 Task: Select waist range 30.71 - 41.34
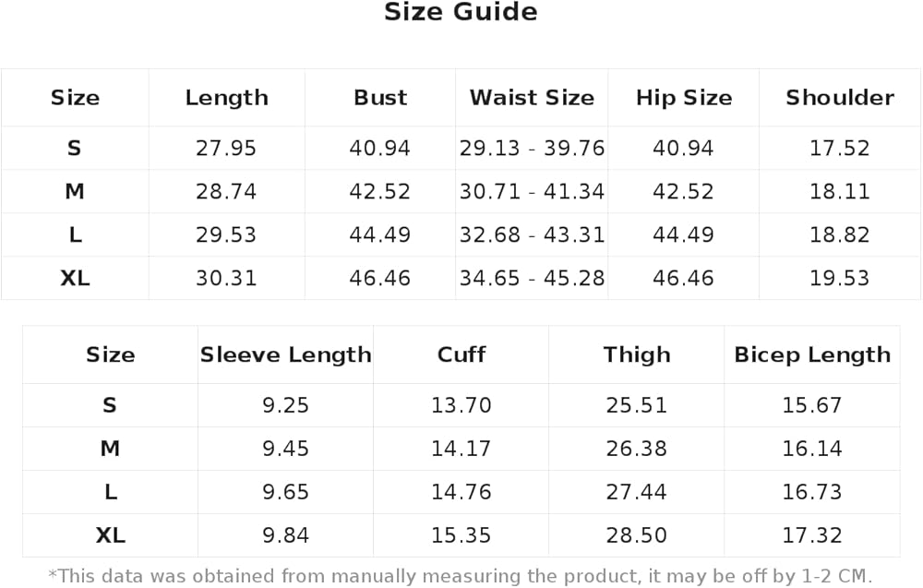click(x=532, y=192)
